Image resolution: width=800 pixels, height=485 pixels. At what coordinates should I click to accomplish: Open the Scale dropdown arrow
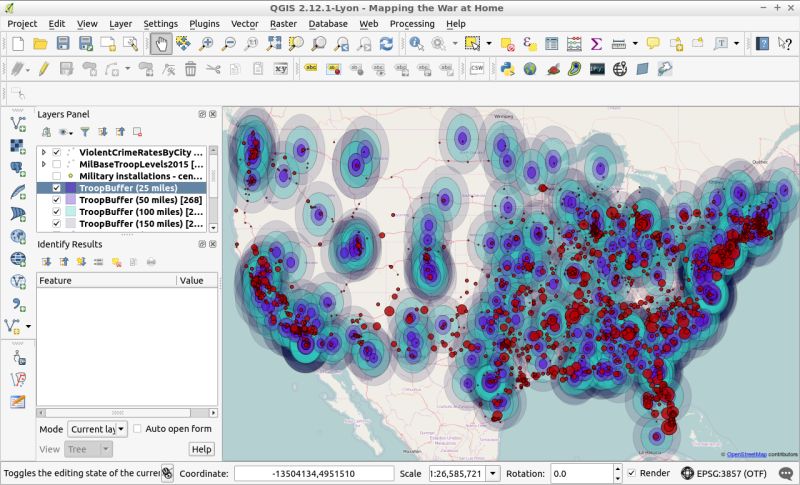[493, 473]
